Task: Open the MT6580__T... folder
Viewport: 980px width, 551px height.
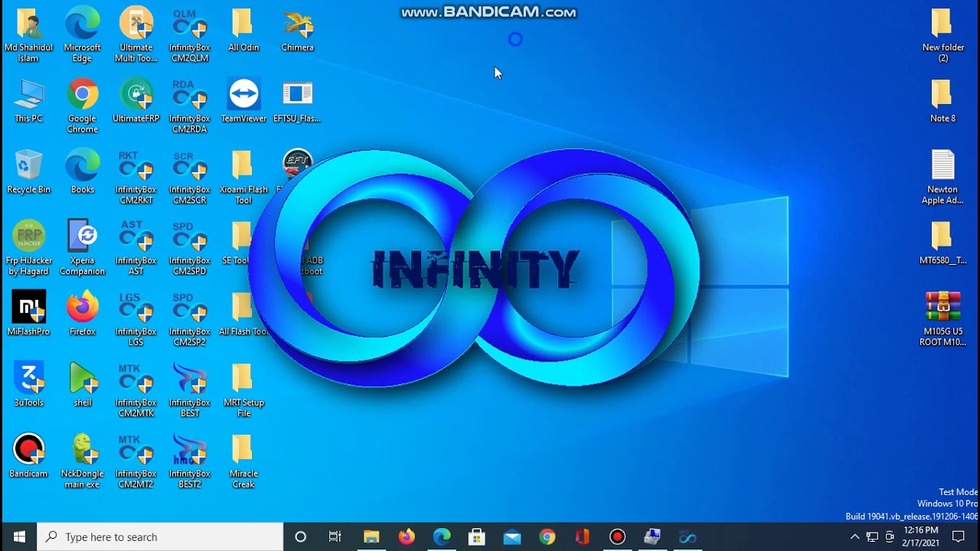Action: tap(942, 243)
